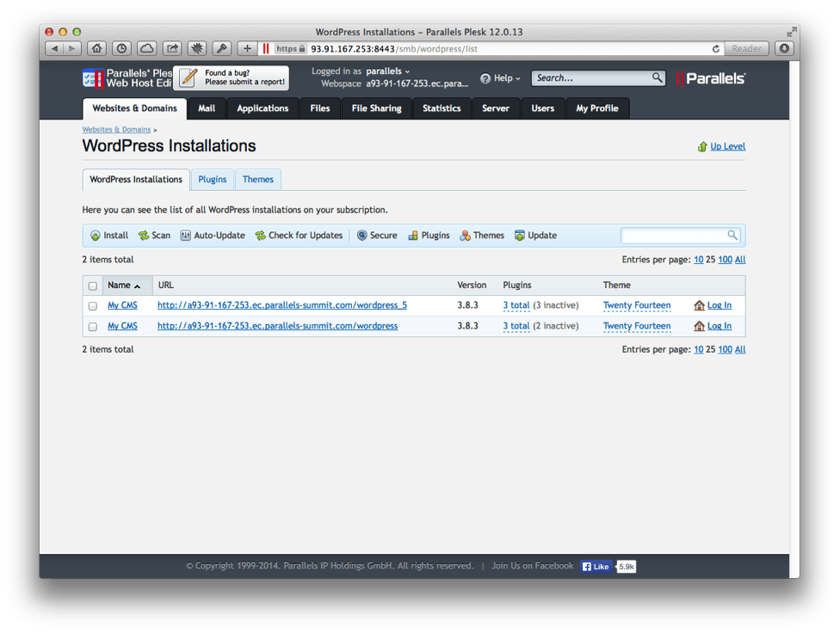Image resolution: width=840 pixels, height=633 pixels.
Task: Click the Scan toolbar icon
Action: pos(144,236)
